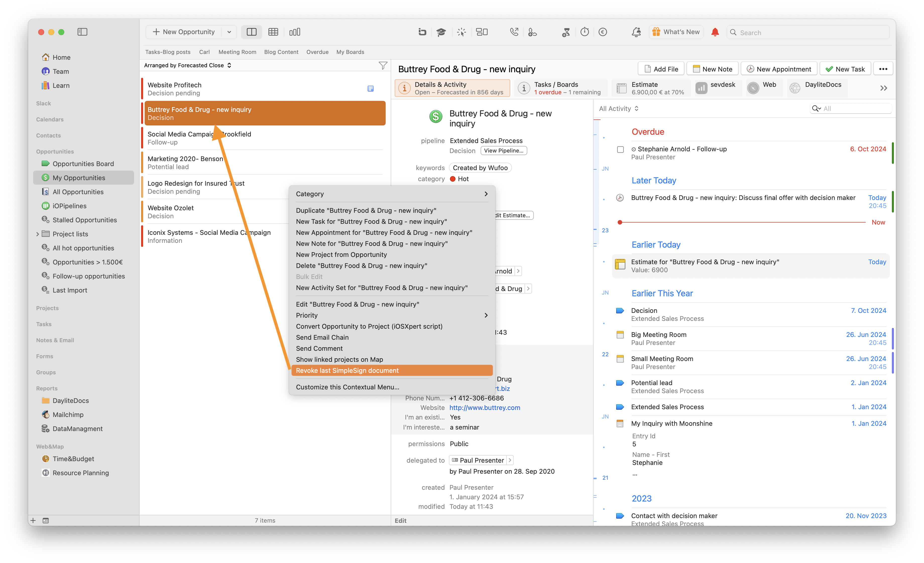The image size is (924, 563).
Task: Open the buttrey.com website link
Action: pos(485,407)
